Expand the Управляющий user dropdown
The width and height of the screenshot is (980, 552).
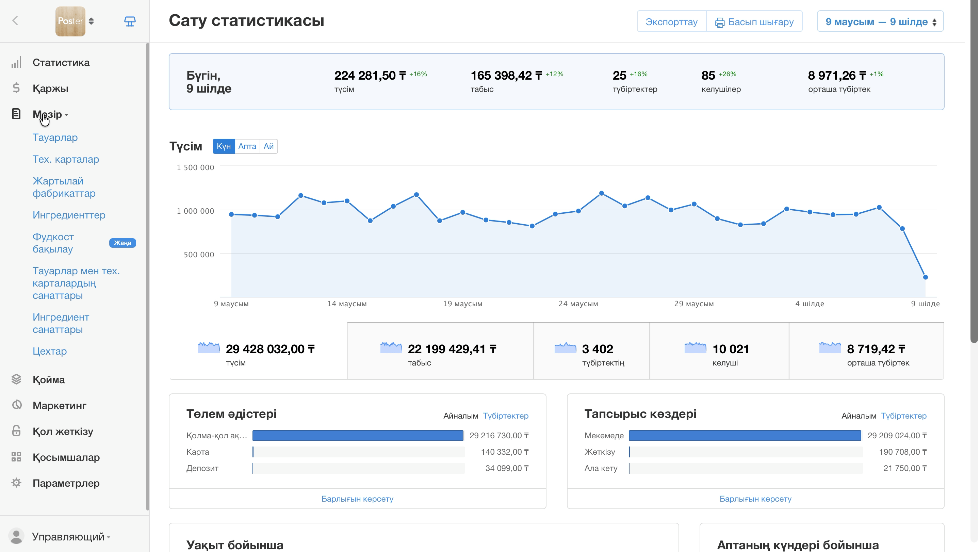coord(71,537)
